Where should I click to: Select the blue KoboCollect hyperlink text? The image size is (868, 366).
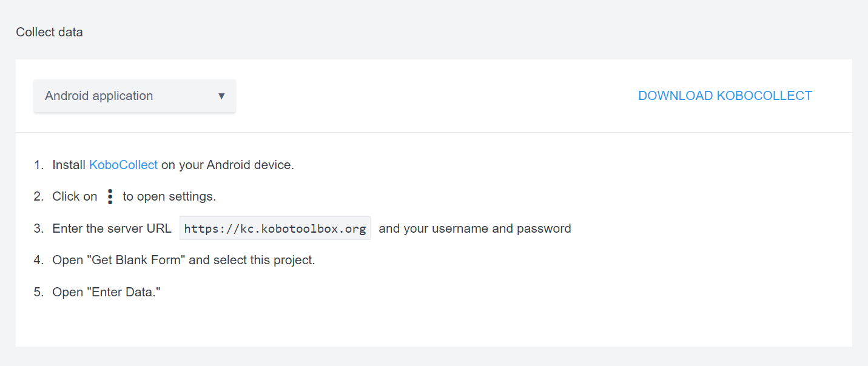coord(123,164)
